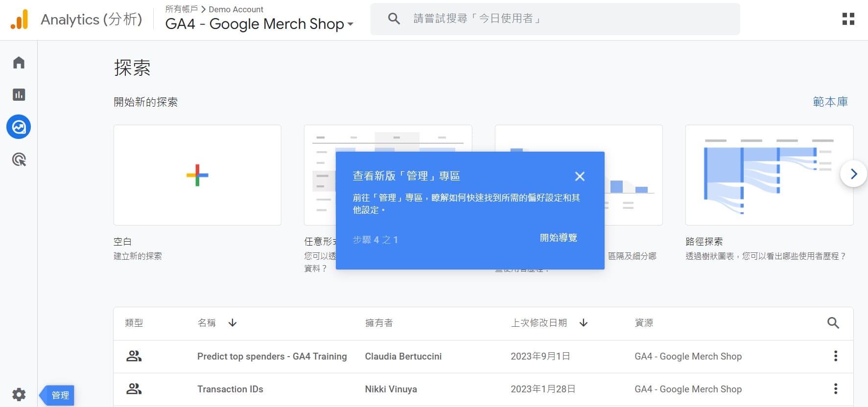Image resolution: width=868 pixels, height=407 pixels.
Task: Show next templates with right chevron
Action: (x=854, y=174)
